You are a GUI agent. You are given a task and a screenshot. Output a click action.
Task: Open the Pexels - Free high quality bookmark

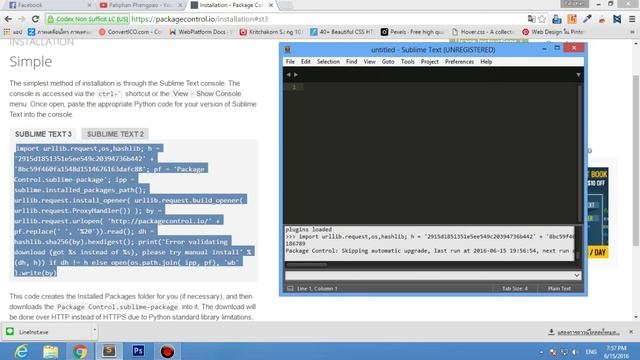coord(412,32)
